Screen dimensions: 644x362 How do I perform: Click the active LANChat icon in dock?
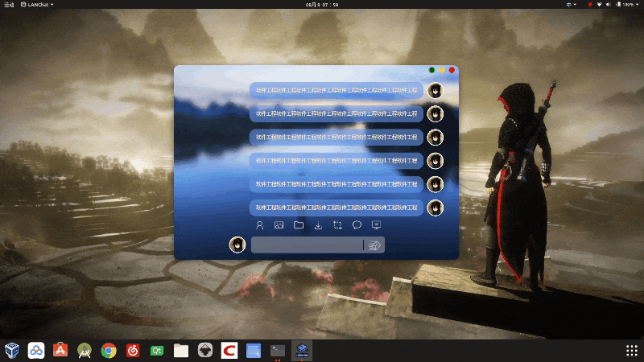[x=302, y=351]
